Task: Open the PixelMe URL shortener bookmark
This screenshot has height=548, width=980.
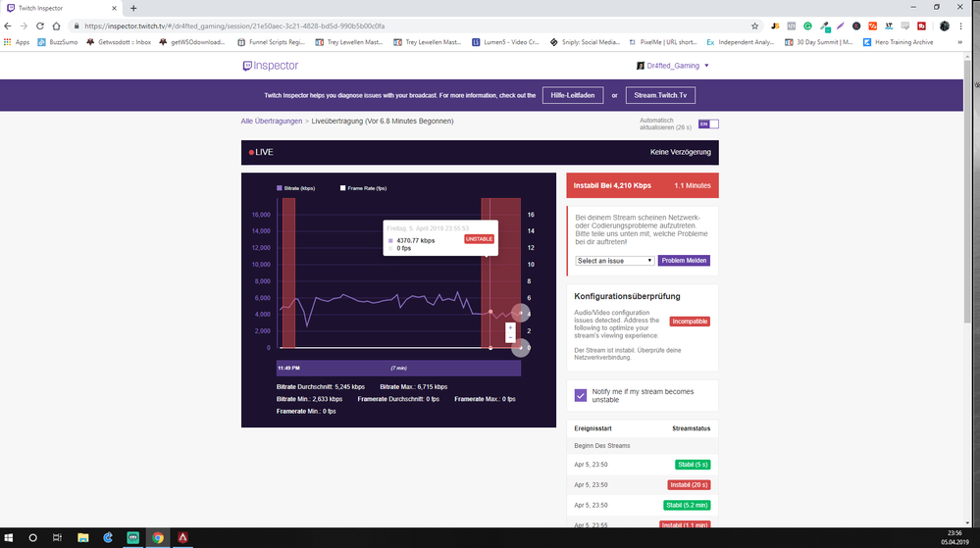Action: tap(662, 42)
